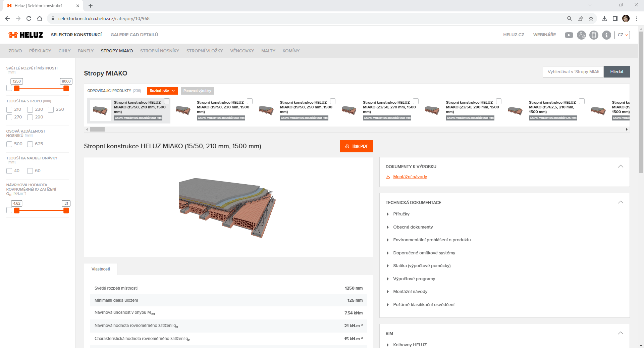
Task: Open Chrome profile avatar
Action: 626,18
